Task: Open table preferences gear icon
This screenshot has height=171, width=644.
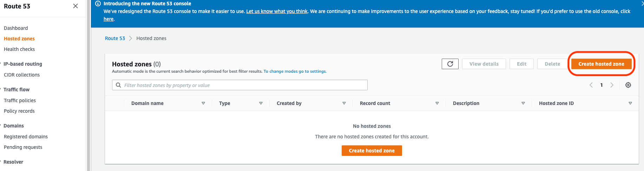Action: pos(628,85)
